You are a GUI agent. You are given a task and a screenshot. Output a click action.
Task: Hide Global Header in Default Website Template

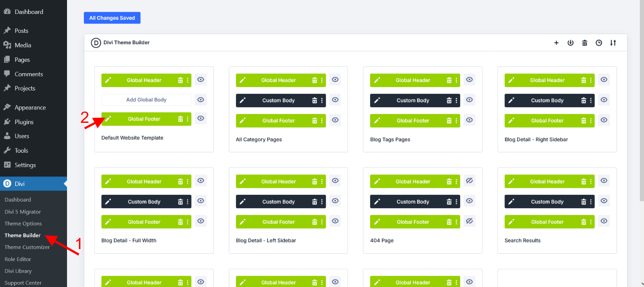[x=201, y=80]
